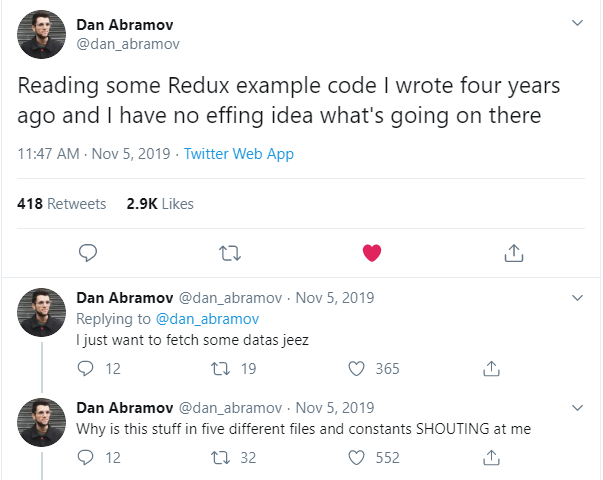The width and height of the screenshot is (603, 480).
Task: View the 418 Retweets list
Action: pos(62,204)
